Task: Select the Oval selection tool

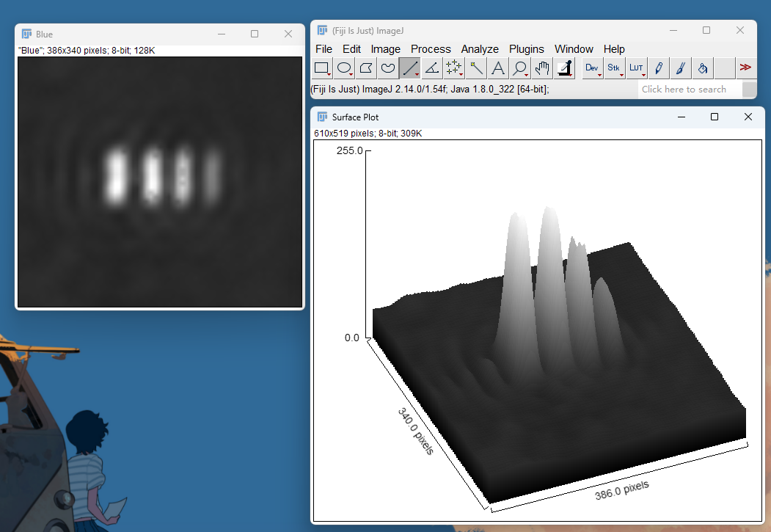Action: click(x=344, y=68)
